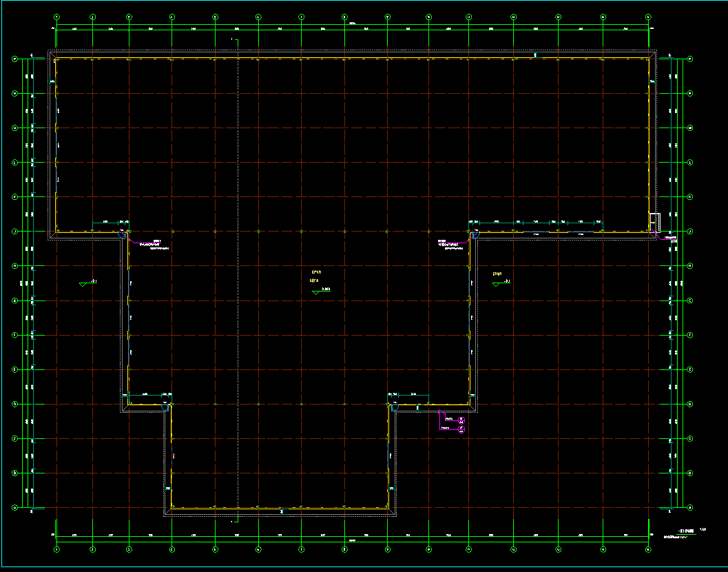Click the blue door arc at lower-left step corner
728x572 pixels.
click(165, 407)
